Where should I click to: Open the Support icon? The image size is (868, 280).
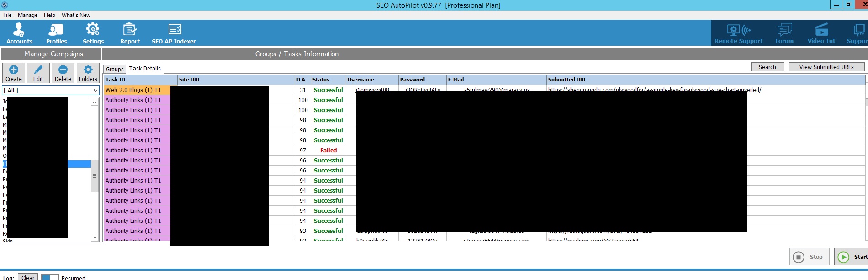[x=857, y=33]
